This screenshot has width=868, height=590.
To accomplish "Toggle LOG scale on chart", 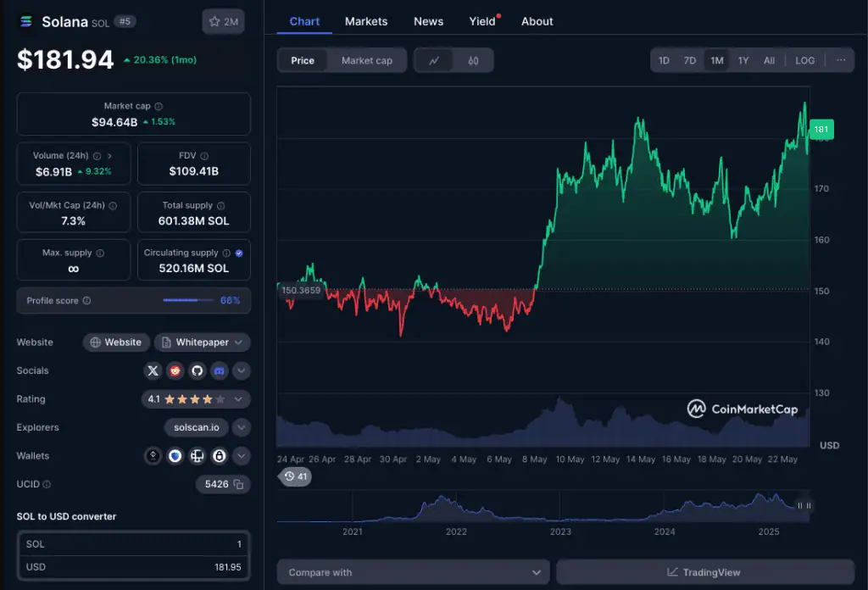I will (x=805, y=60).
